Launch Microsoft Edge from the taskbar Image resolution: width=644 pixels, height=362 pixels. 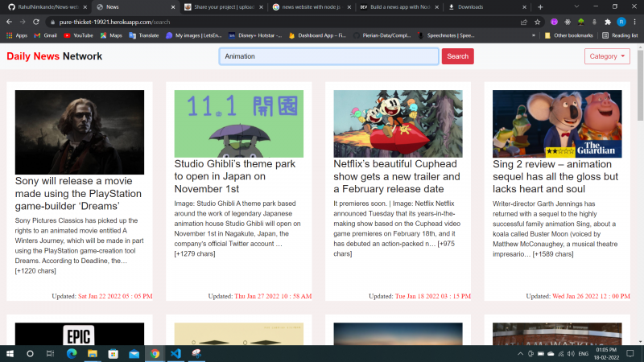tap(72, 353)
